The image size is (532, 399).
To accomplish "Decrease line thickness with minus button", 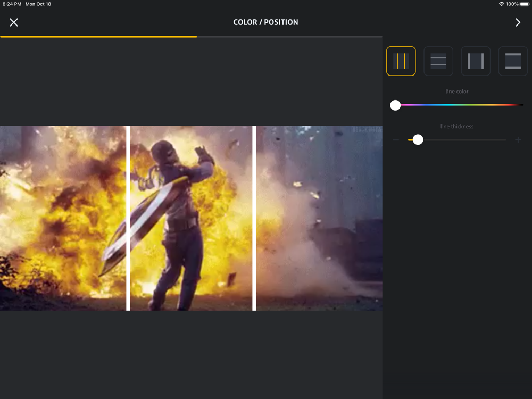I will [x=396, y=140].
